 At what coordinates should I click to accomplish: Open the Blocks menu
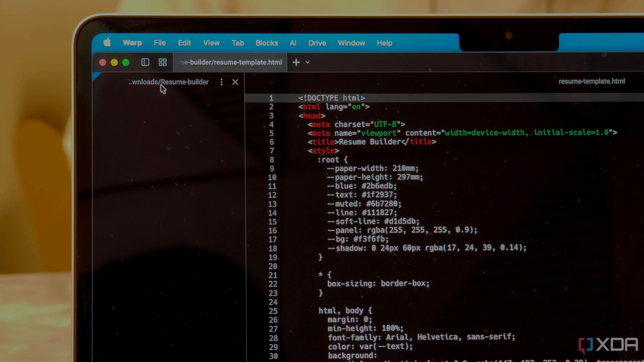click(x=267, y=43)
